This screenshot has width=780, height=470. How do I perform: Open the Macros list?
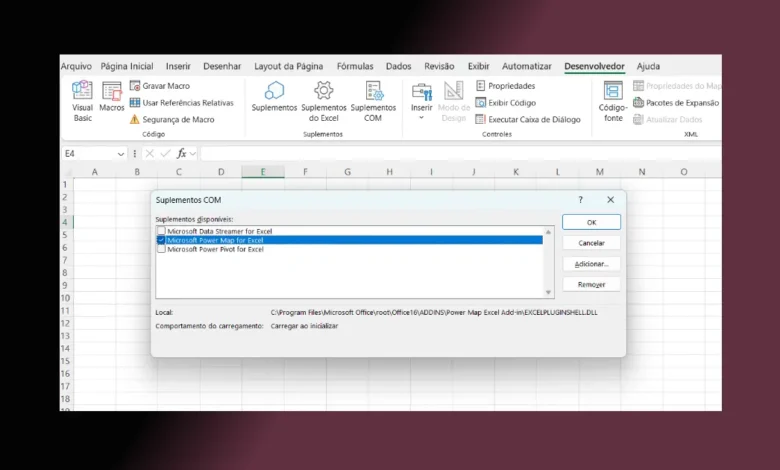pyautogui.click(x=111, y=97)
